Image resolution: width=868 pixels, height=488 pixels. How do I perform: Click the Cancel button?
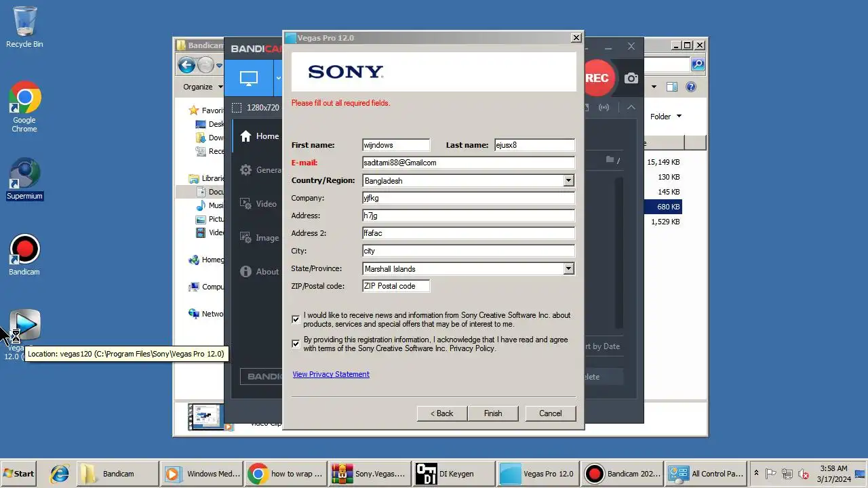tap(550, 413)
